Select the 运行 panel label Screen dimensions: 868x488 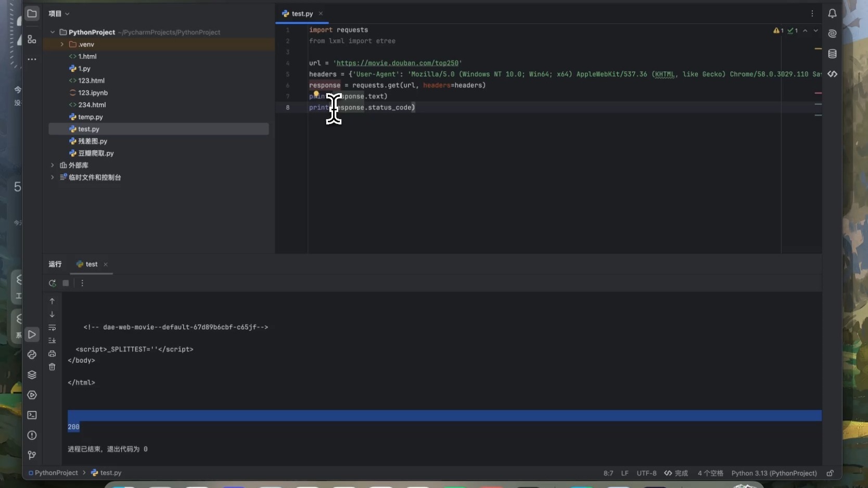tap(55, 264)
